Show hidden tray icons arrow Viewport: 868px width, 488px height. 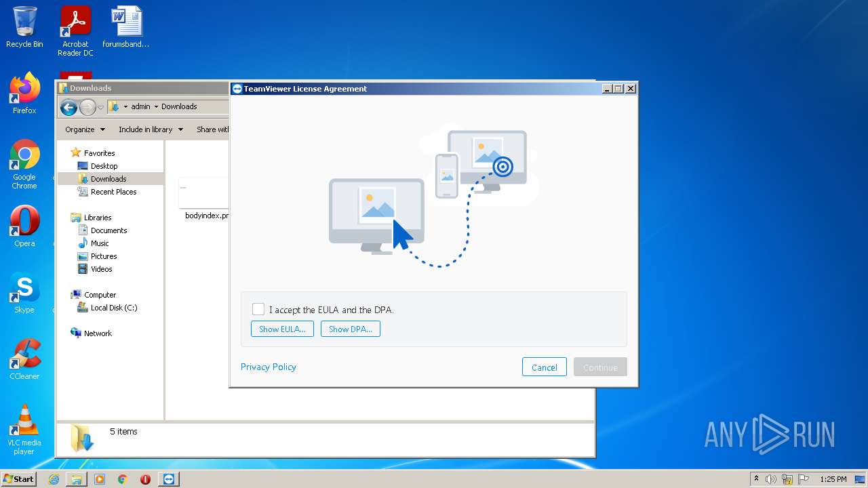pos(756,479)
